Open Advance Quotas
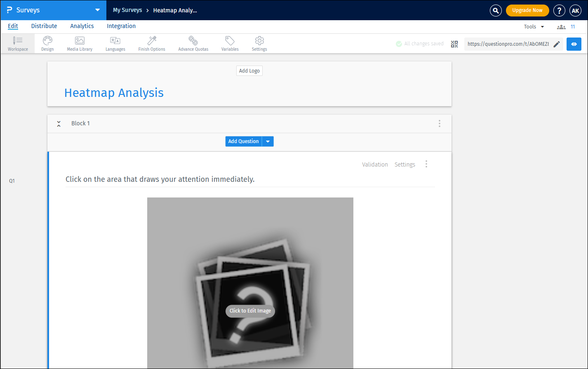The image size is (588, 369). (x=193, y=43)
